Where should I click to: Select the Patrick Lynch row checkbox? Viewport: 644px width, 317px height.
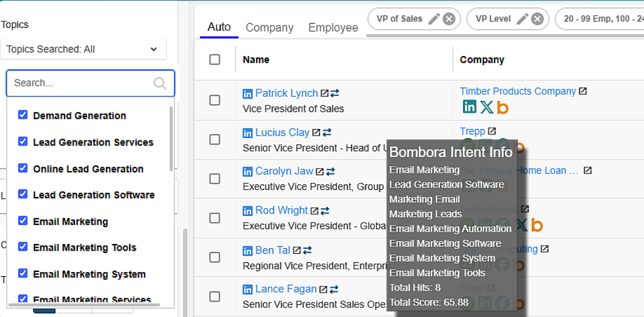[x=214, y=100]
